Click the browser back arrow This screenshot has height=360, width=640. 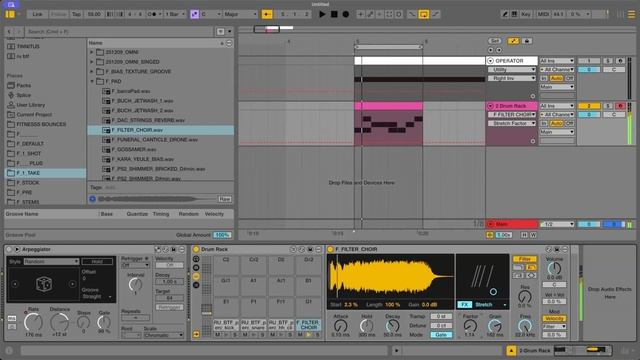click(9, 31)
